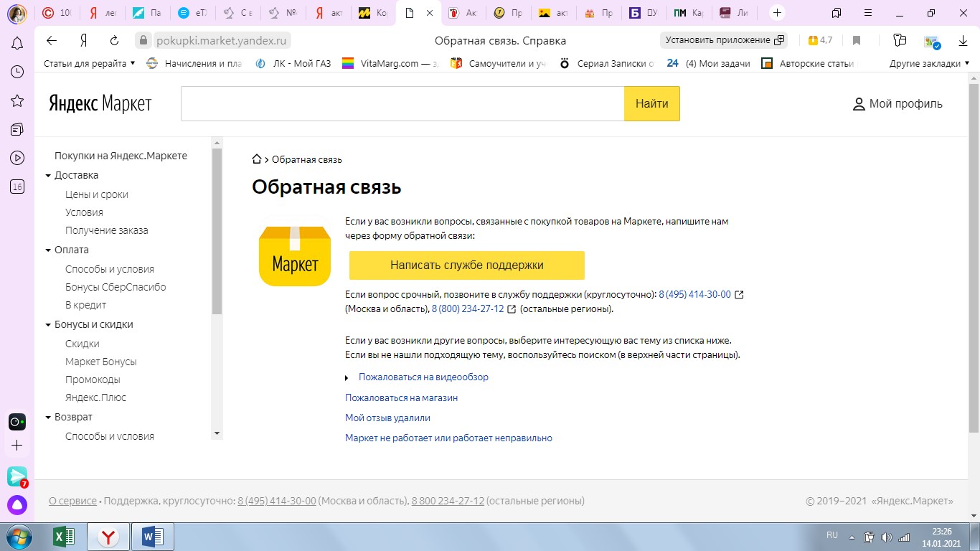Open Маркет не работает или работает неправильно link
980x551 pixels.
point(448,438)
